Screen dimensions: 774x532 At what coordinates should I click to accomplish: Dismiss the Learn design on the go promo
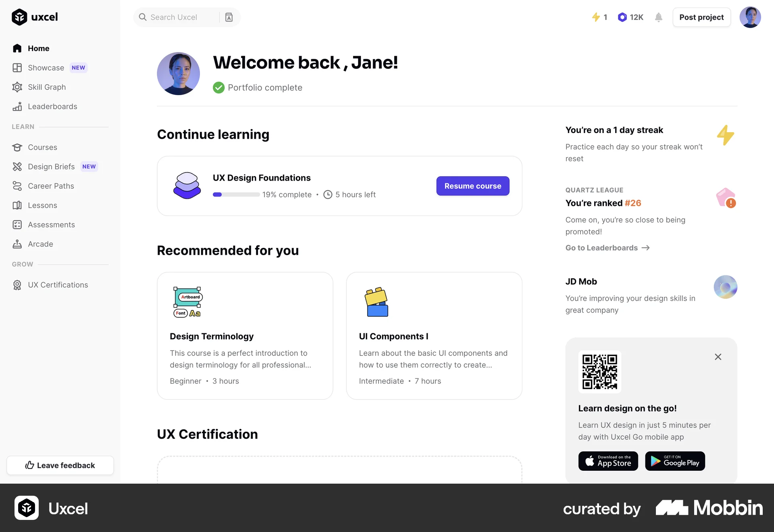[718, 357]
